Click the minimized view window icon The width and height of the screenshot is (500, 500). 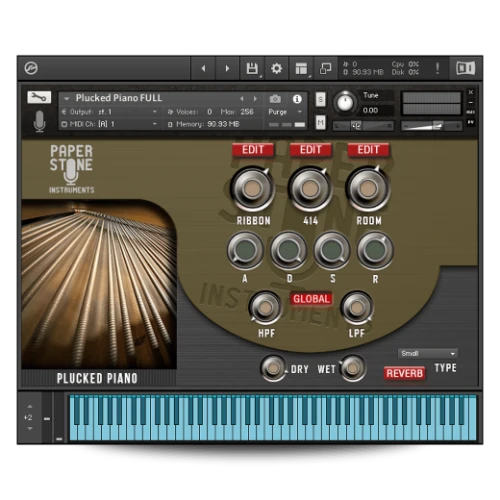click(325, 69)
